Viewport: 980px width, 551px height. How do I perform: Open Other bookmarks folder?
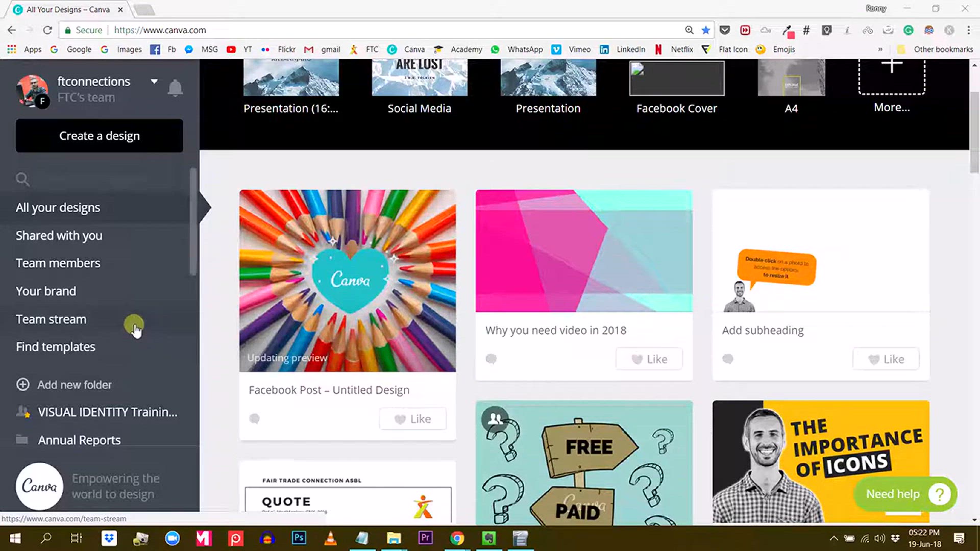pos(935,49)
